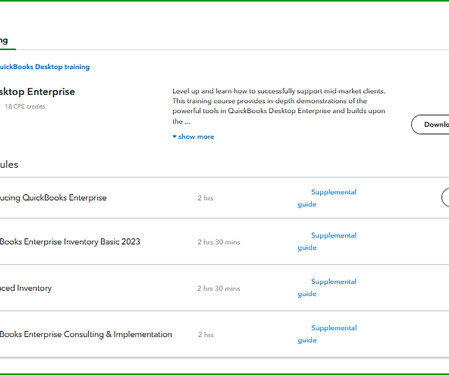Click the 18 CPE credits label
The height and width of the screenshot is (375, 449).
pos(25,107)
